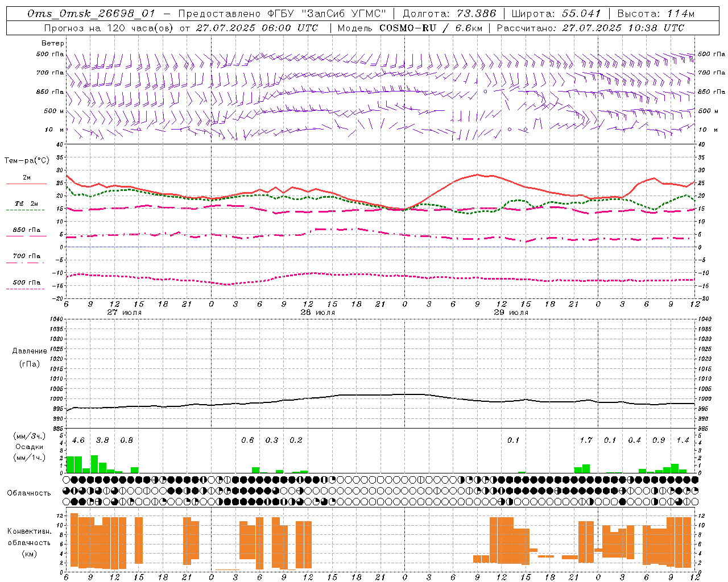Click the Прогноз на 120 часа(ов) text
This screenshot has height=582, width=728.
109,28
